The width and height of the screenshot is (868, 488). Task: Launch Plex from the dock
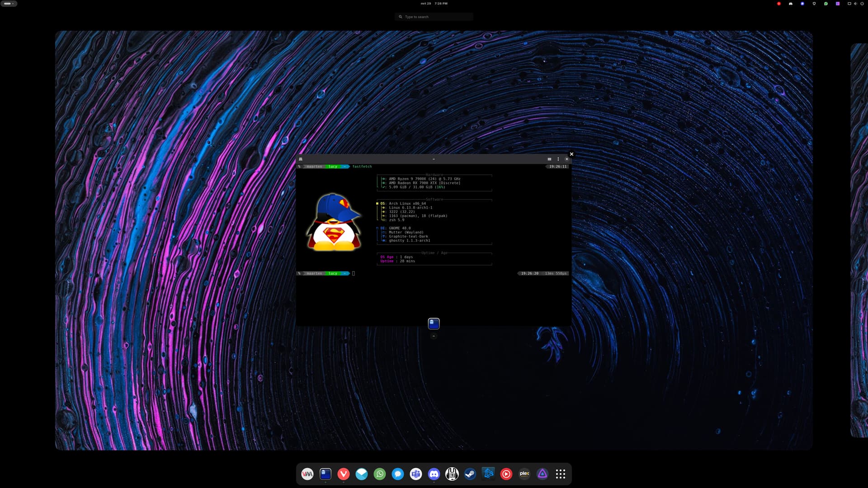[x=524, y=474]
